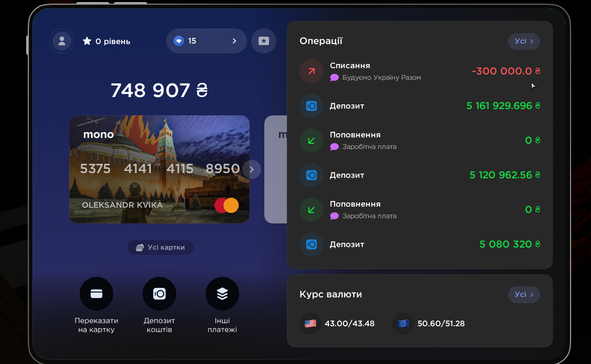Click Депозит icon for 5 161 929.696
This screenshot has height=364, width=591.
click(x=311, y=106)
